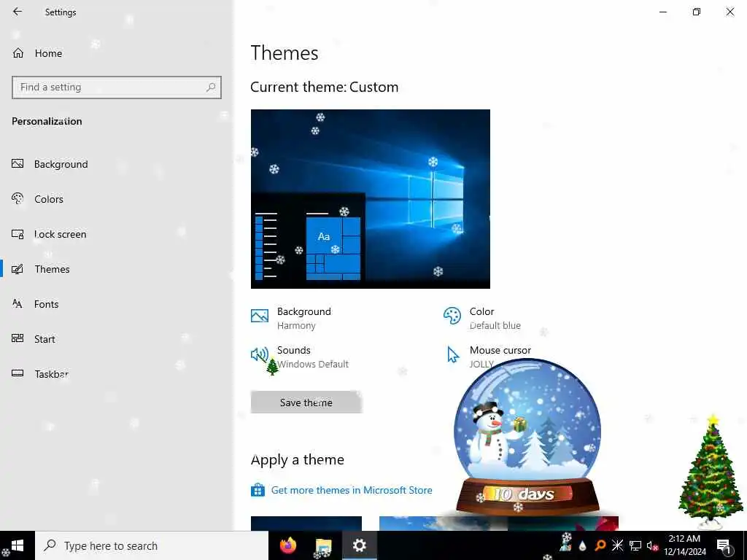Click the Colors palette icon in sidebar
Image resolution: width=747 pixels, height=560 pixels.
click(x=18, y=198)
